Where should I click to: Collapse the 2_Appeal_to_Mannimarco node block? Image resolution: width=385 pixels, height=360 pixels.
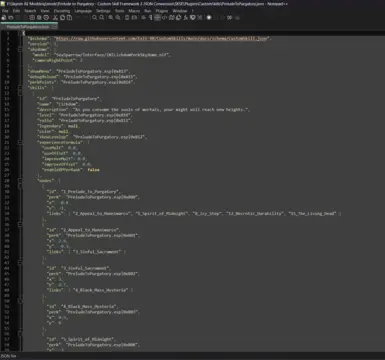tap(20, 224)
